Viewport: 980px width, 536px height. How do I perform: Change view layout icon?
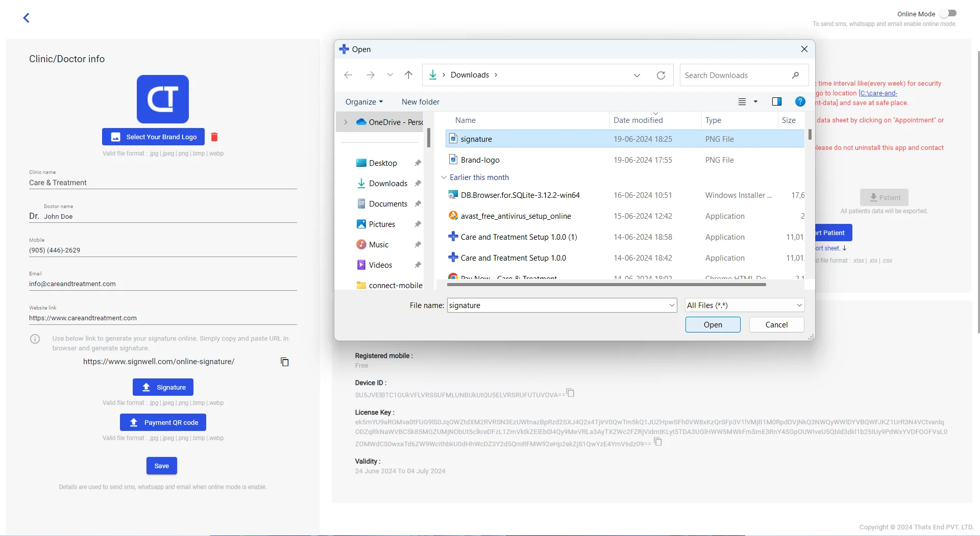pyautogui.click(x=742, y=102)
